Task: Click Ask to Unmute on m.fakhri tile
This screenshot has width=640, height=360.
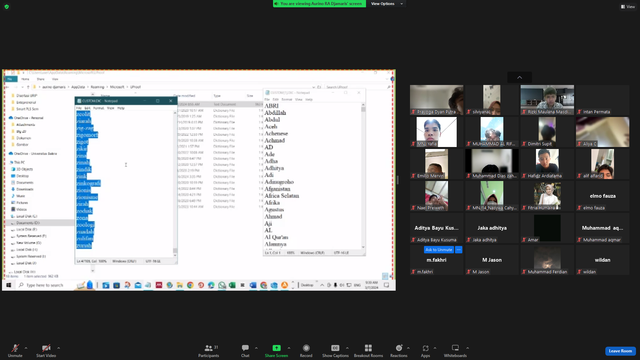Action: [x=439, y=249]
